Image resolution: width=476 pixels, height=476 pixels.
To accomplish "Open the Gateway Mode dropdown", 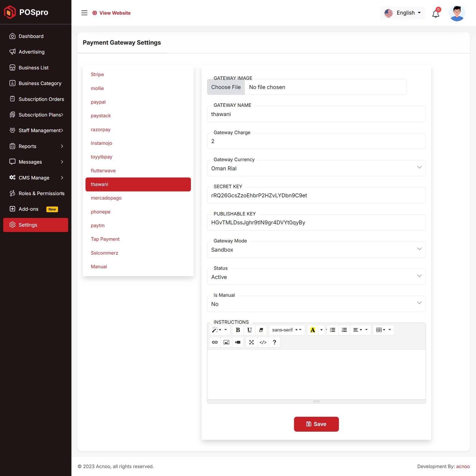I will coord(316,250).
